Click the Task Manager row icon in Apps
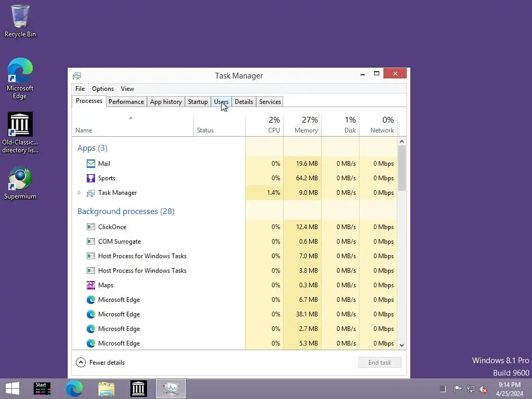This screenshot has width=532, height=399. 90,193
